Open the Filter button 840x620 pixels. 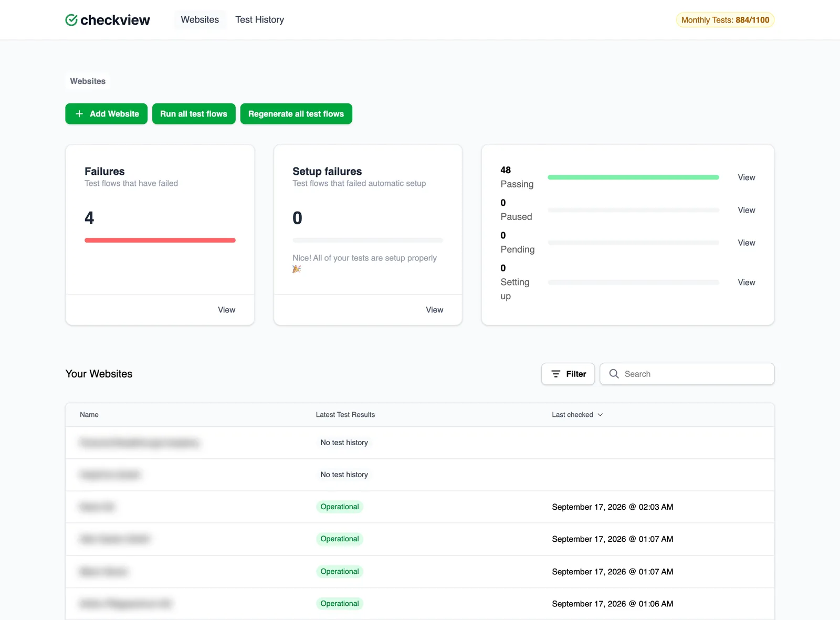pos(568,374)
